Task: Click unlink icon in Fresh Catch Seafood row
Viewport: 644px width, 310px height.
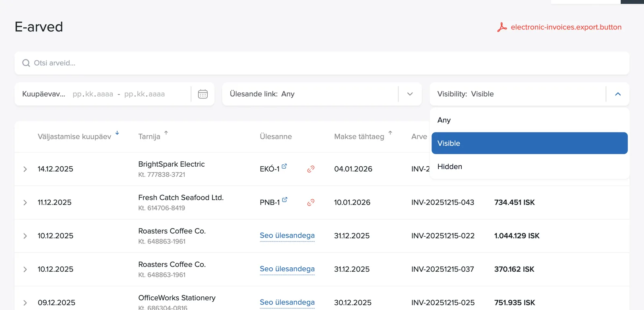Action: pos(311,203)
